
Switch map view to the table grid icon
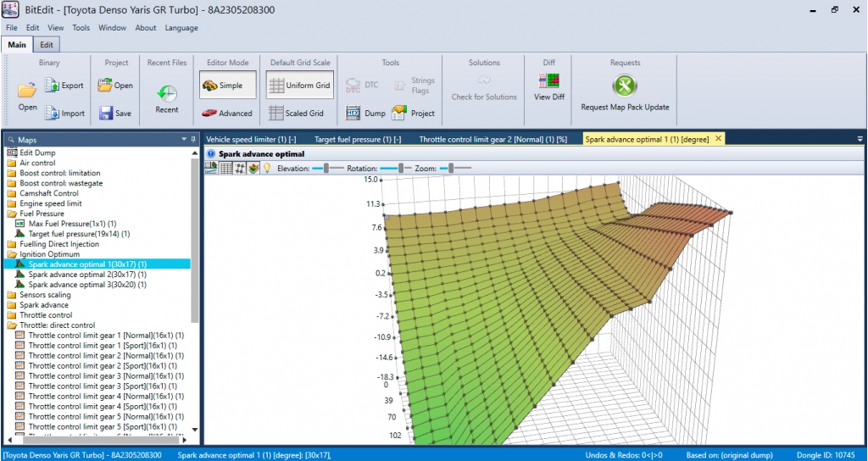tap(225, 168)
